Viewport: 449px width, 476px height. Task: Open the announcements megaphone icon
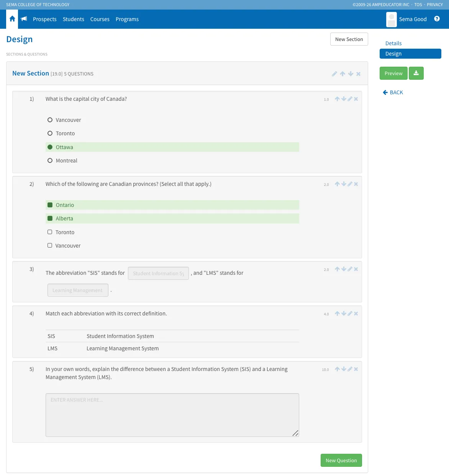pyautogui.click(x=24, y=19)
